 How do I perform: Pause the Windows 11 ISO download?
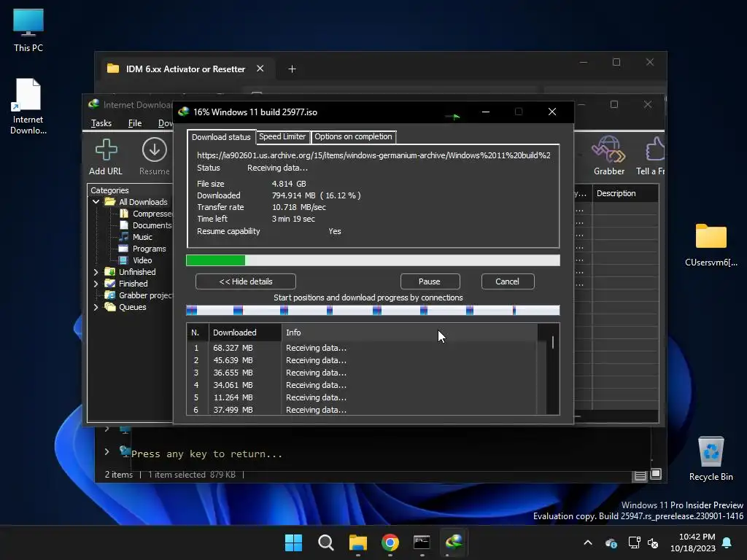pyautogui.click(x=430, y=281)
